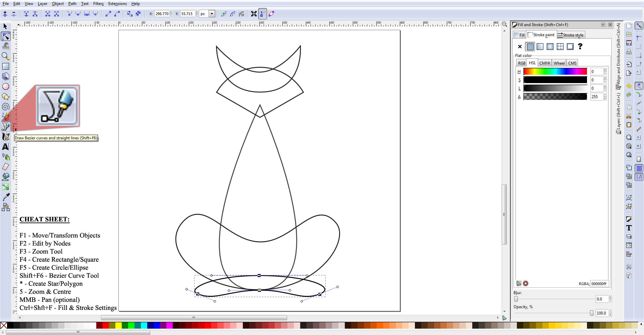Image resolution: width=644 pixels, height=335 pixels.
Task: Click H value stepper arrows
Action: [605, 71]
